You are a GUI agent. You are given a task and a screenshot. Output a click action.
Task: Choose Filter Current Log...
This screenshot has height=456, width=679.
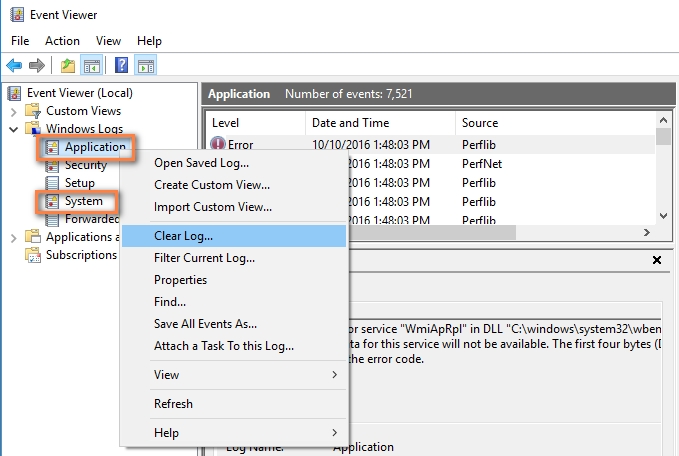[234, 258]
